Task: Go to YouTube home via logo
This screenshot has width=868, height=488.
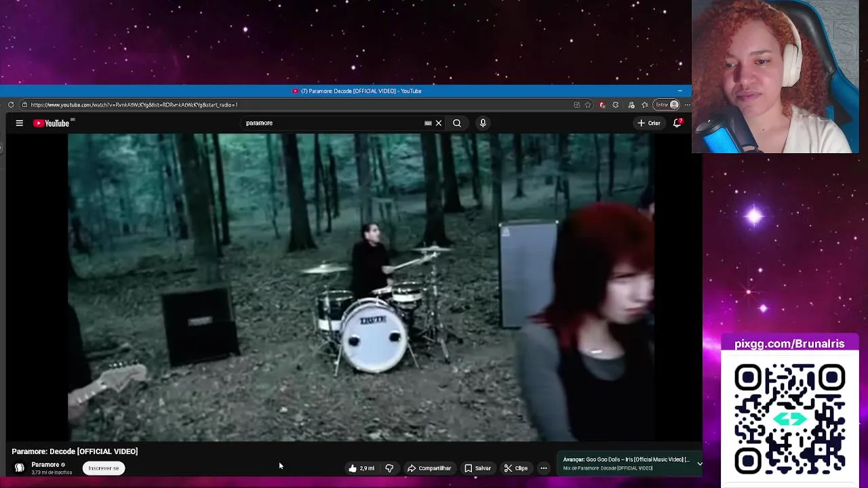Action: coord(52,123)
